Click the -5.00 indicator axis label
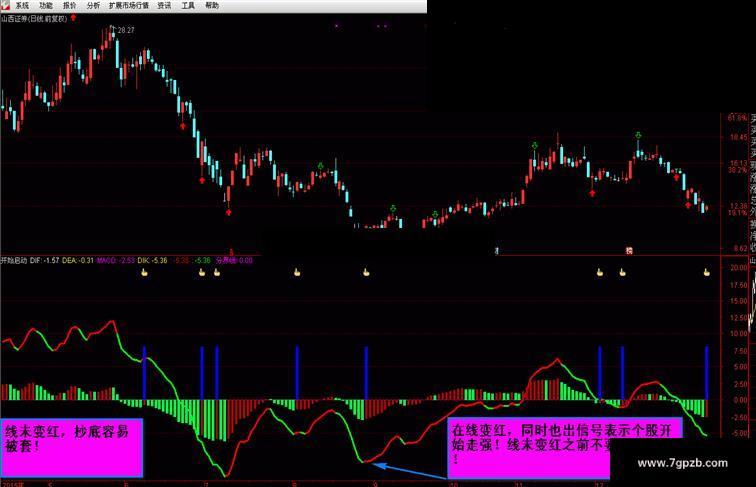756x487 pixels. point(739,433)
